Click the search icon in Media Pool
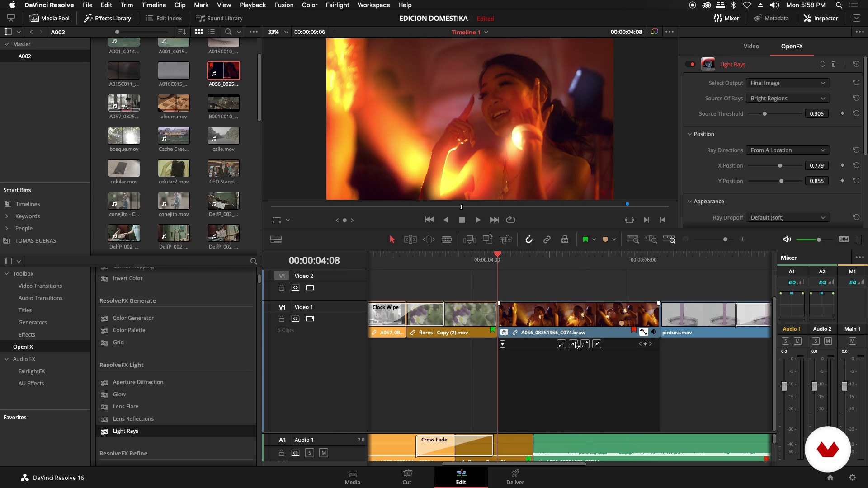Viewport: 868px width, 488px height. (228, 32)
